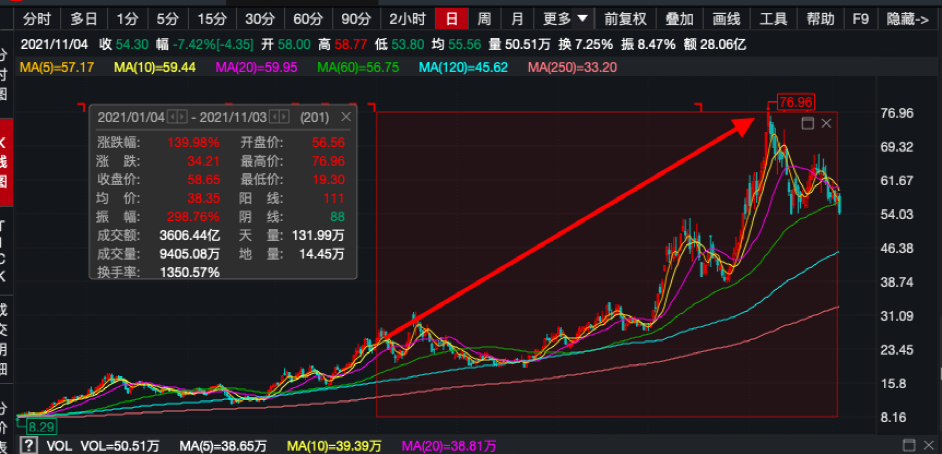Click the MA(250)=33.20 indicator label
This screenshot has width=942, height=454.
click(x=573, y=67)
